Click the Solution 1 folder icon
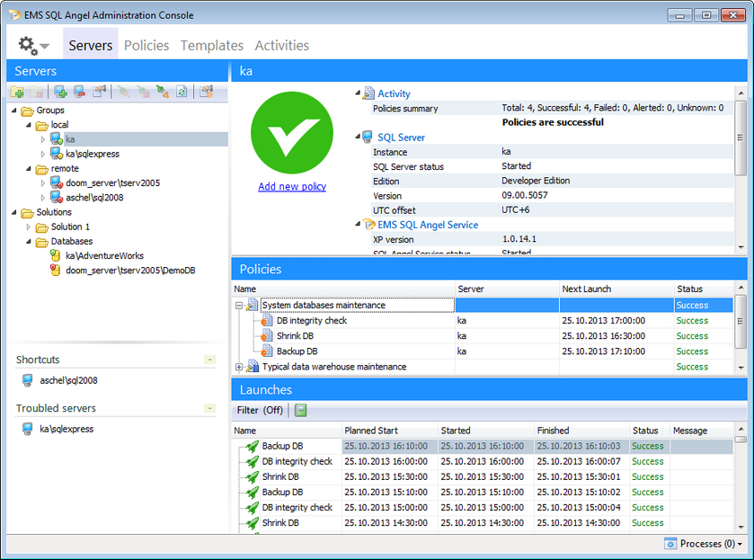This screenshot has height=560, width=754. click(42, 227)
